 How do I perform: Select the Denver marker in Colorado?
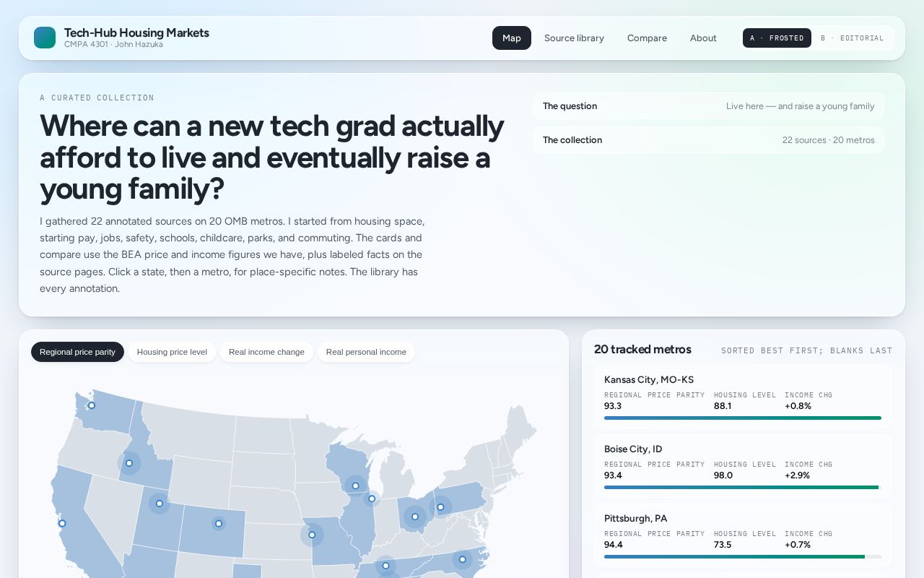pyautogui.click(x=219, y=523)
